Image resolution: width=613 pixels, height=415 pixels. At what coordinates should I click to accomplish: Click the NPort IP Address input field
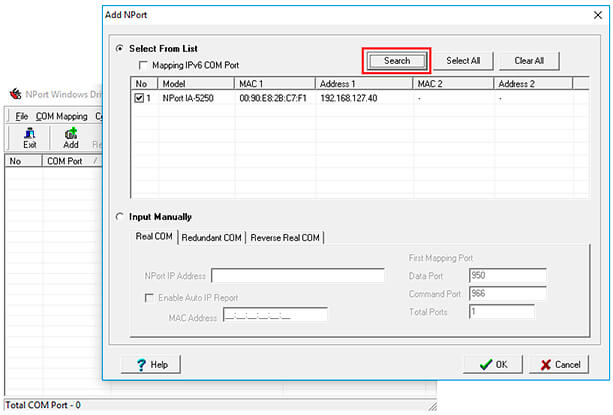298,275
